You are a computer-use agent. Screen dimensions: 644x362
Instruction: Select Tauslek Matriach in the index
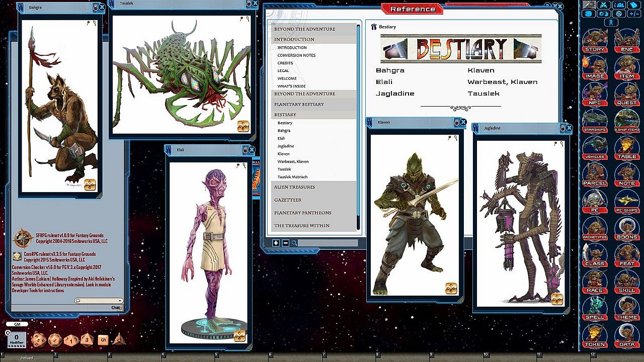coord(292,177)
